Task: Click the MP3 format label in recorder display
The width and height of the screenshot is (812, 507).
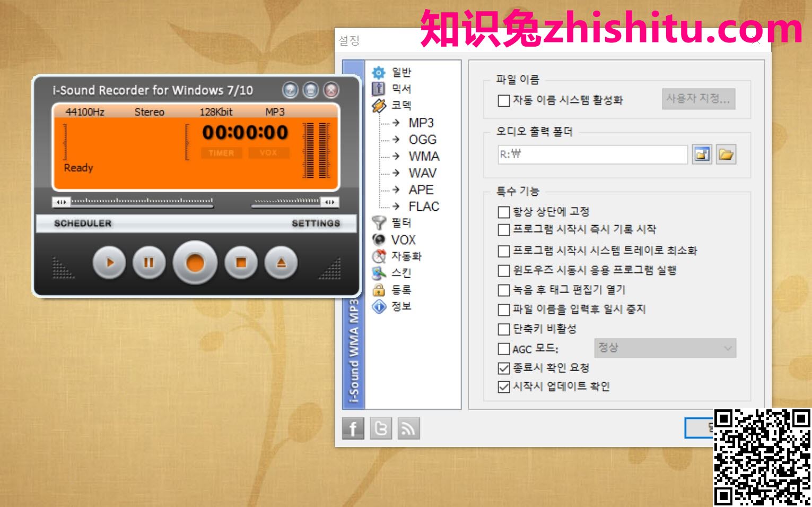Action: point(275,112)
